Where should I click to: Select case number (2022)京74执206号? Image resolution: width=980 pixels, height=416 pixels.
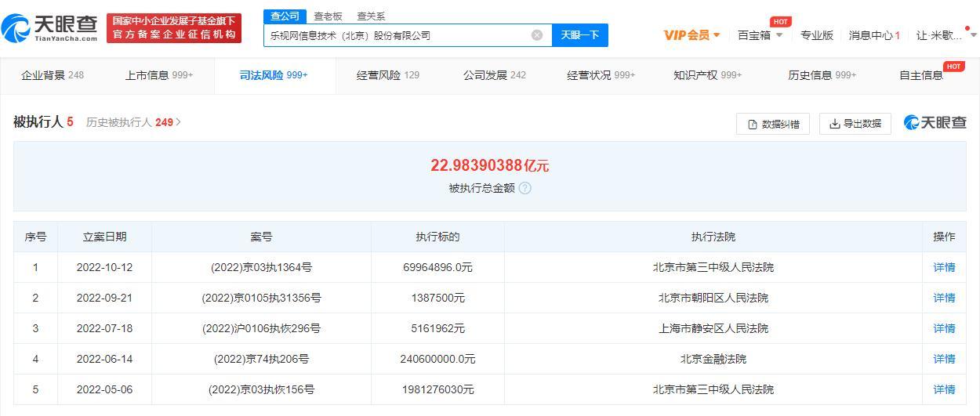tap(261, 359)
